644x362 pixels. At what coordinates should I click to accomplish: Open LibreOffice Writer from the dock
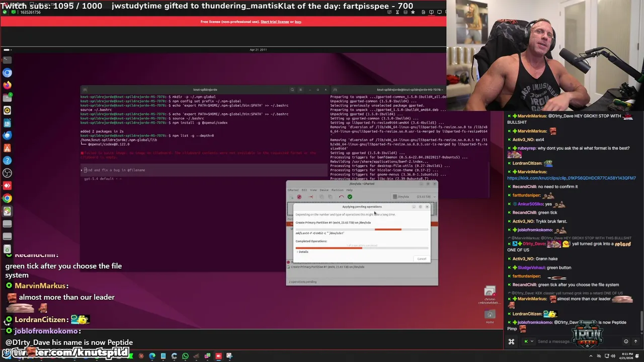7,123
